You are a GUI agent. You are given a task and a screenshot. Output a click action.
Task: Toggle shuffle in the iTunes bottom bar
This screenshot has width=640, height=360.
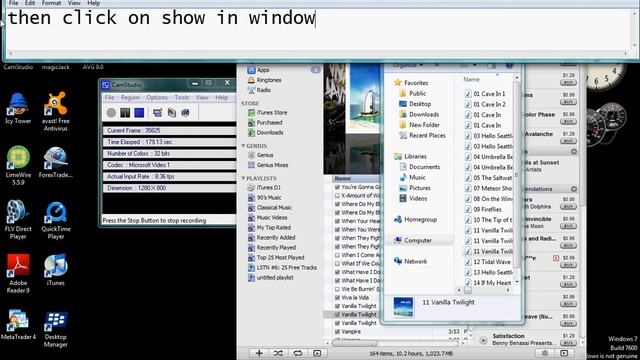pos(278,353)
